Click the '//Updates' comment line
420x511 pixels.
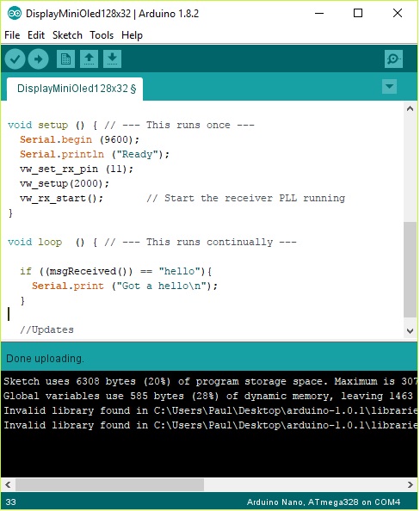[46, 329]
